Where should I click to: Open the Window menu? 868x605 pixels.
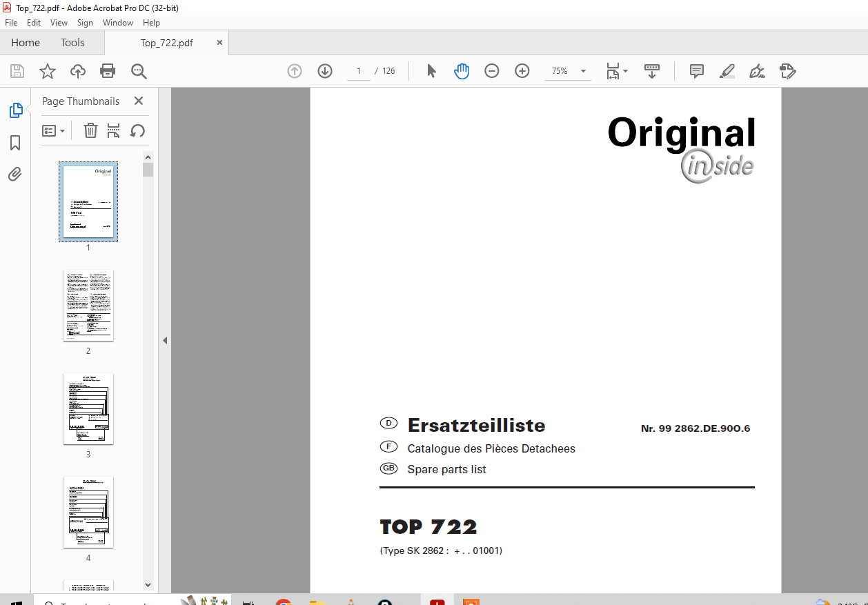pos(118,23)
